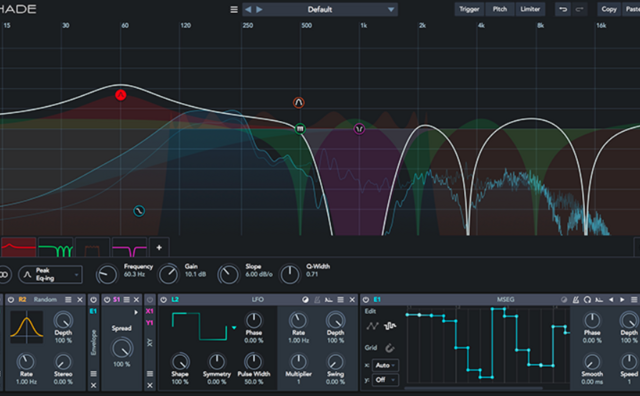Open LFO waveform shape dropdown arrow
Image resolution: width=640 pixels, height=396 pixels.
(234, 327)
